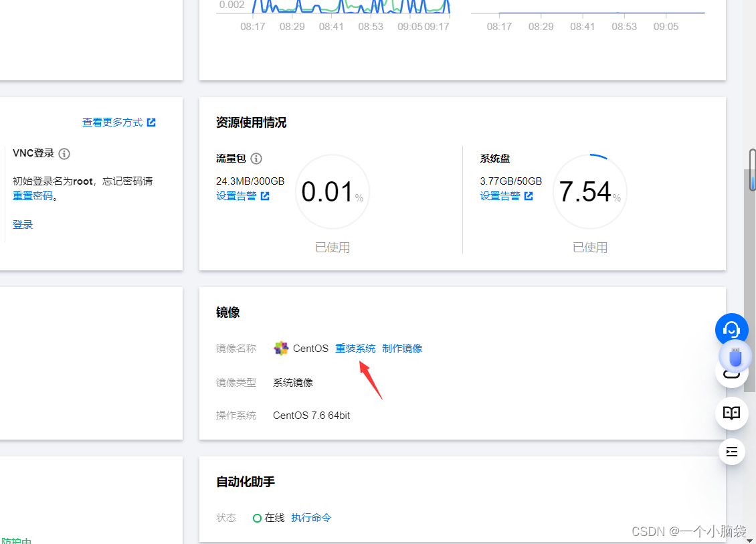Select 制作镜像 to create an image
The height and width of the screenshot is (544, 756).
(x=402, y=348)
